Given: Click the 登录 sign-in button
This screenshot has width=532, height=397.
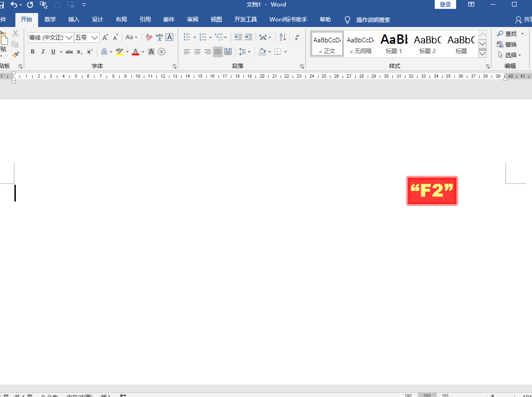Looking at the screenshot, I should coord(445,4).
